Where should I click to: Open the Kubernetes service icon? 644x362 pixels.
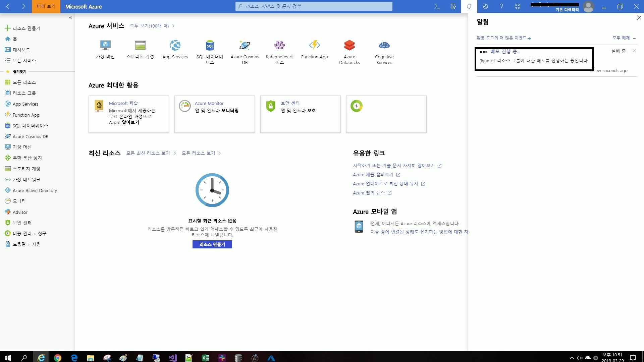tap(279, 45)
